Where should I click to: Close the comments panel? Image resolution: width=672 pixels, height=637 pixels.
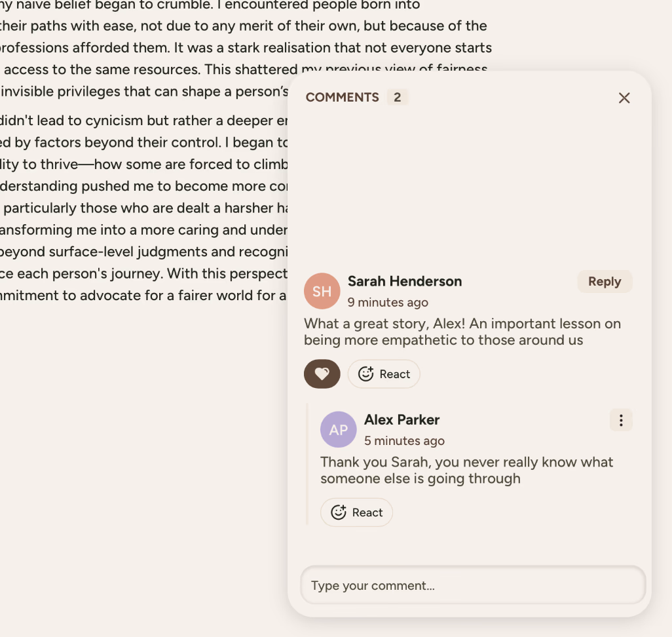tap(624, 98)
